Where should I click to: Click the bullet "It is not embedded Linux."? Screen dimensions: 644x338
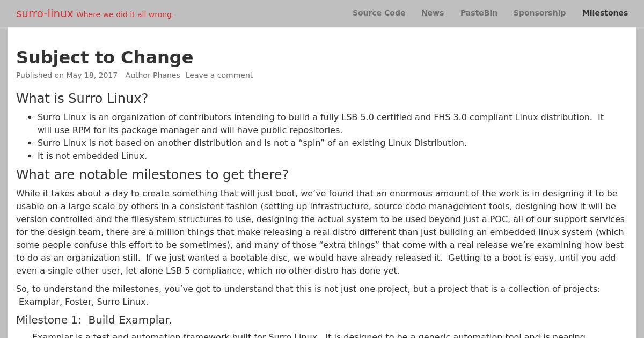coord(92,156)
